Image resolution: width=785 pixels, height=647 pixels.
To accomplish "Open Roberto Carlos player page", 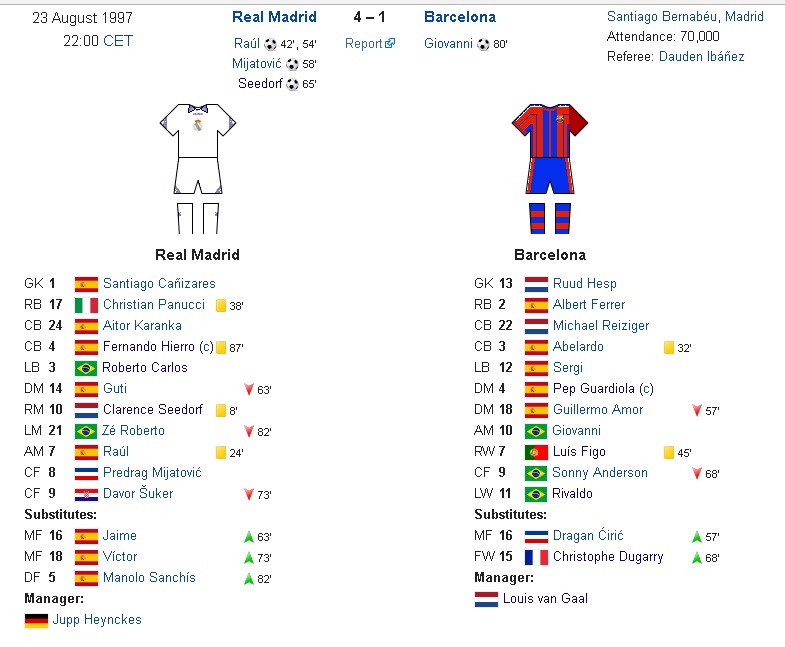I will point(145,367).
